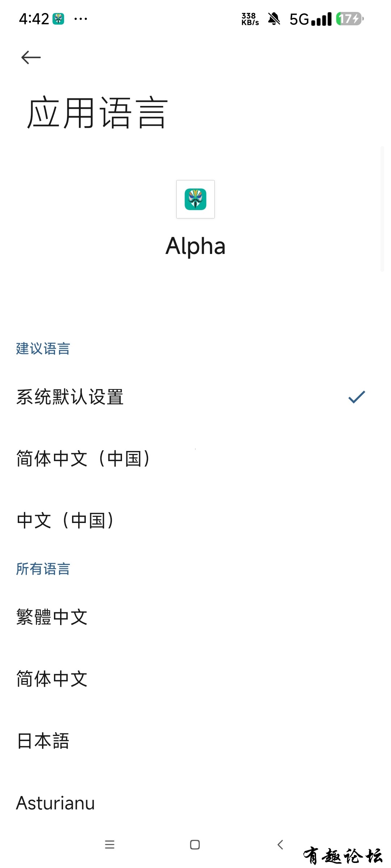Choose 中文（中国）as app language

tap(195, 520)
